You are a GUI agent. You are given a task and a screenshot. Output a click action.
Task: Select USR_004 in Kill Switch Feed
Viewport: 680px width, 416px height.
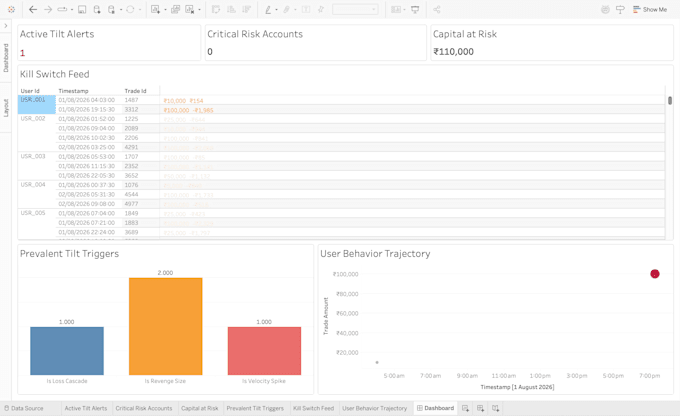[37, 194]
